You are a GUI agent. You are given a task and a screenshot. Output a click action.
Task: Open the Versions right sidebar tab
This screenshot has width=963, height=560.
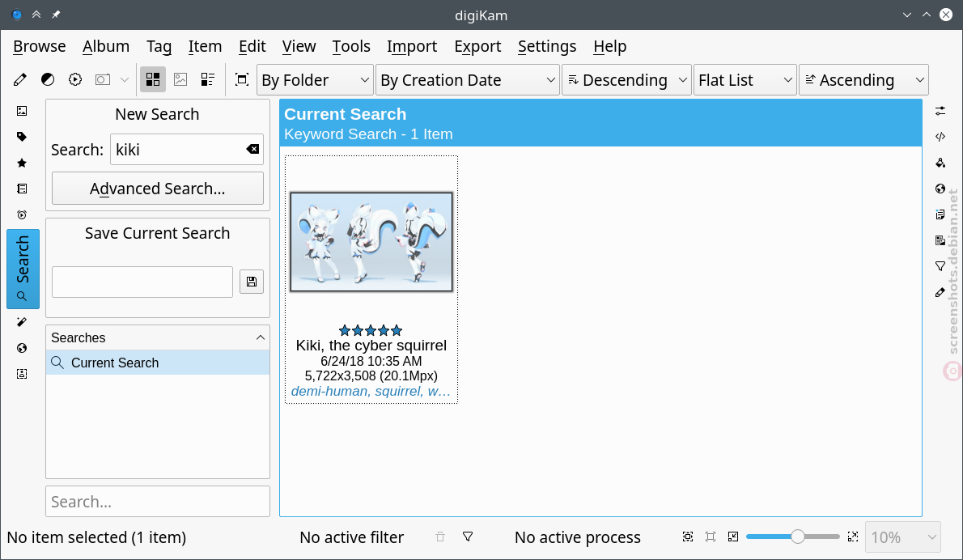940,240
